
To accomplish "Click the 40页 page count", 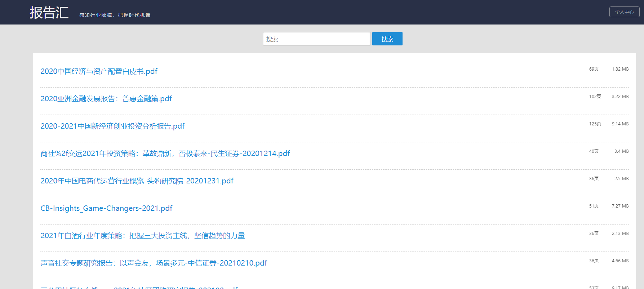I will (594, 151).
